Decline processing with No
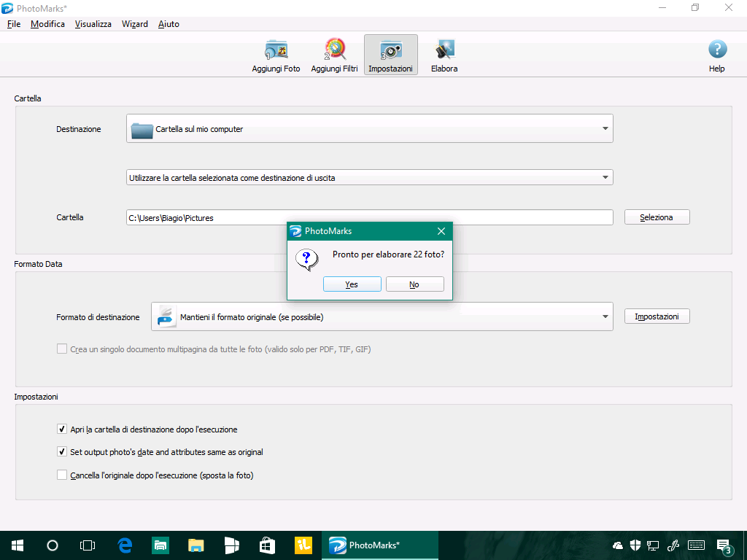Viewport: 747px width, 560px height. point(415,284)
